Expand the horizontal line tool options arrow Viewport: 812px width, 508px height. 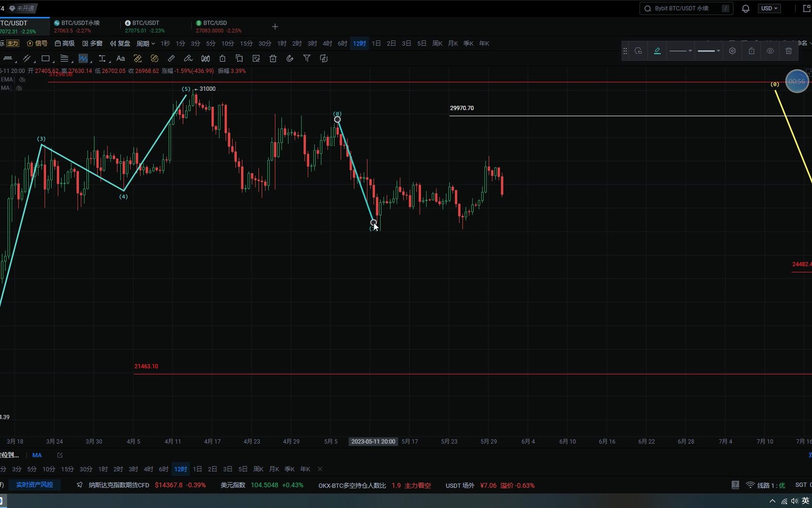pyautogui.click(x=16, y=62)
